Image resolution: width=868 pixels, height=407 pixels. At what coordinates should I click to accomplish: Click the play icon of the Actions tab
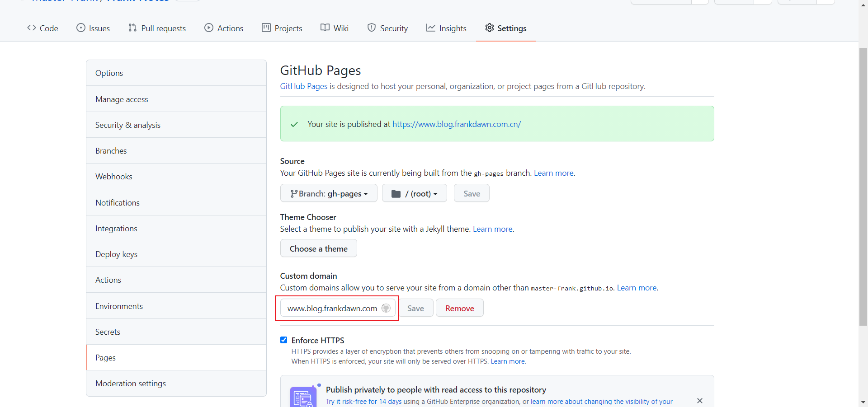(209, 28)
